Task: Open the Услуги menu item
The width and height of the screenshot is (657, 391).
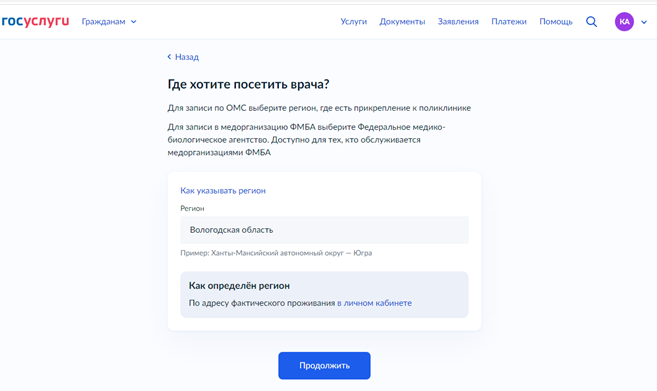Action: point(354,21)
